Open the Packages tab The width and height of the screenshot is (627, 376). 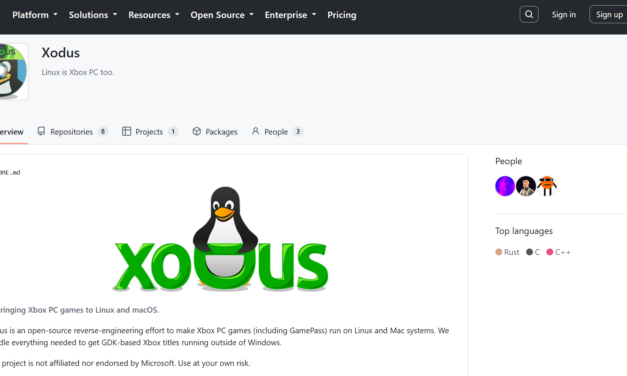215,132
